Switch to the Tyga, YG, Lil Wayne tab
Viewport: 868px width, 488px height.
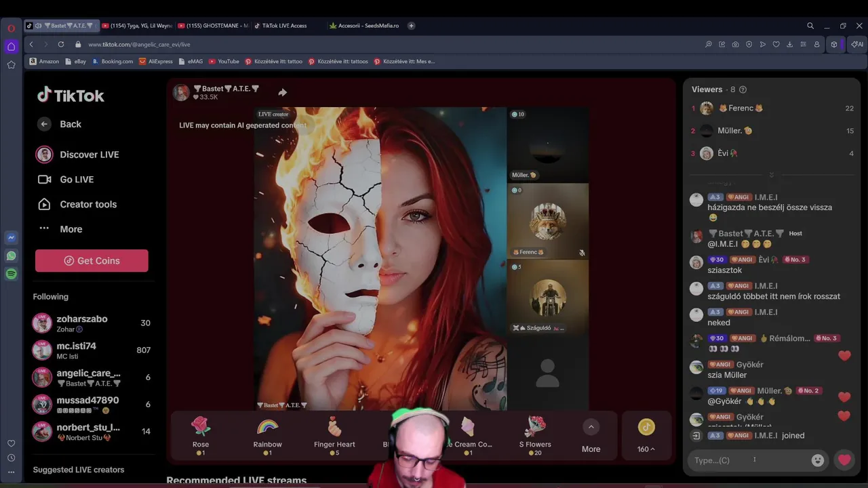tap(138, 26)
